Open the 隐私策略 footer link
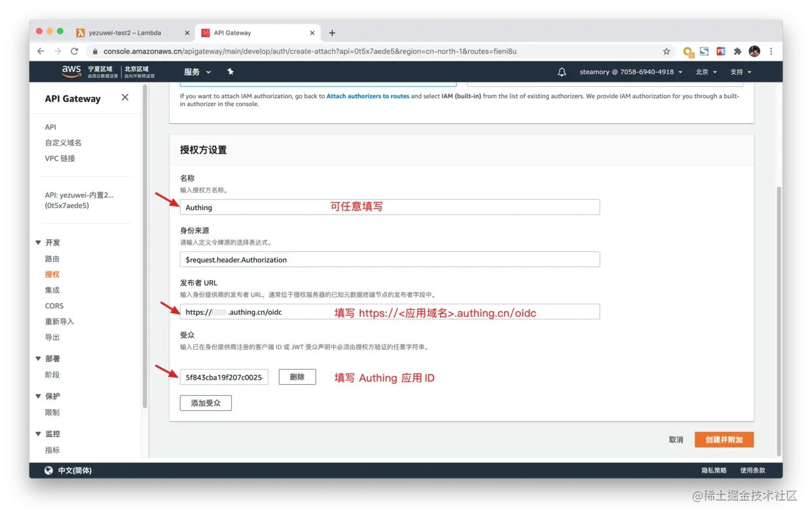The image size is (812, 517). (x=714, y=471)
